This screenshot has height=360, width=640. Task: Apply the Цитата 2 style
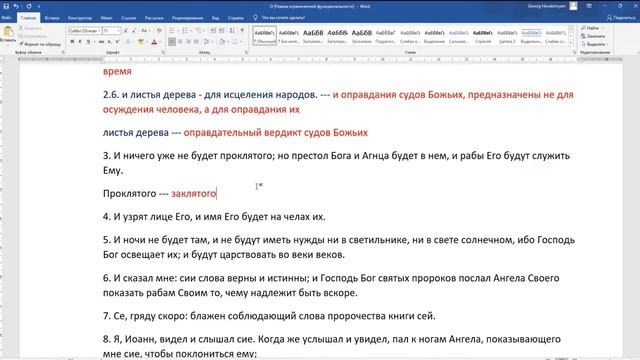coord(507,36)
